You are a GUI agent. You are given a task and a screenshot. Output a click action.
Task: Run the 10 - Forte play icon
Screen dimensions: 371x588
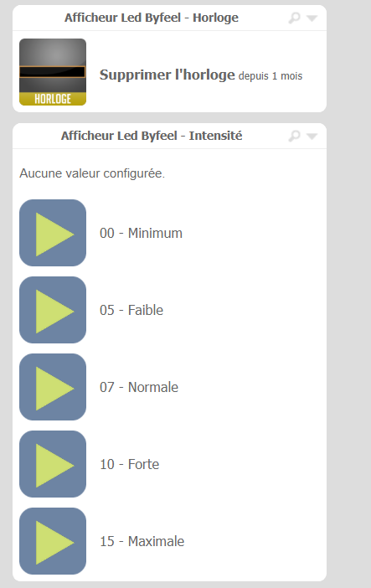click(53, 464)
